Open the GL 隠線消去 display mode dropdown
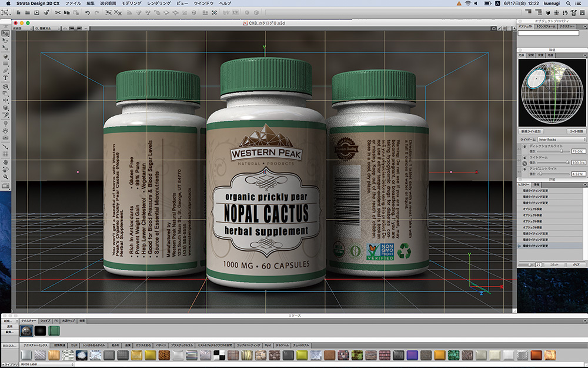This screenshot has height=368, width=588. point(48,28)
